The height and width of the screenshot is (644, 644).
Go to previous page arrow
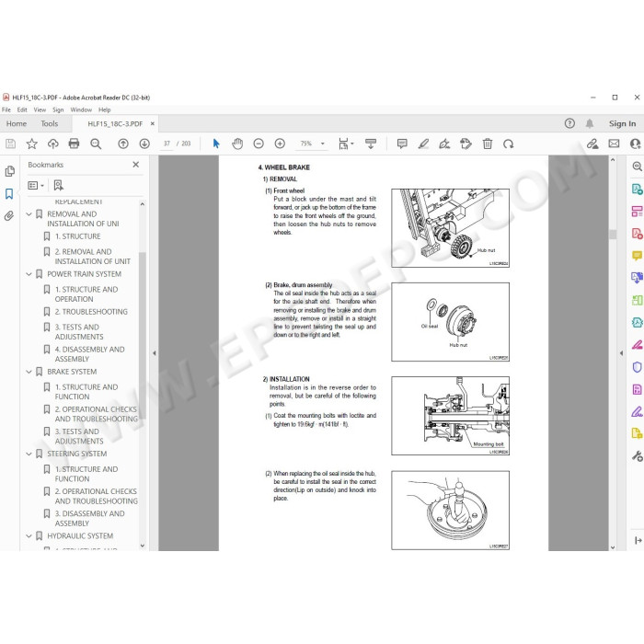(123, 144)
